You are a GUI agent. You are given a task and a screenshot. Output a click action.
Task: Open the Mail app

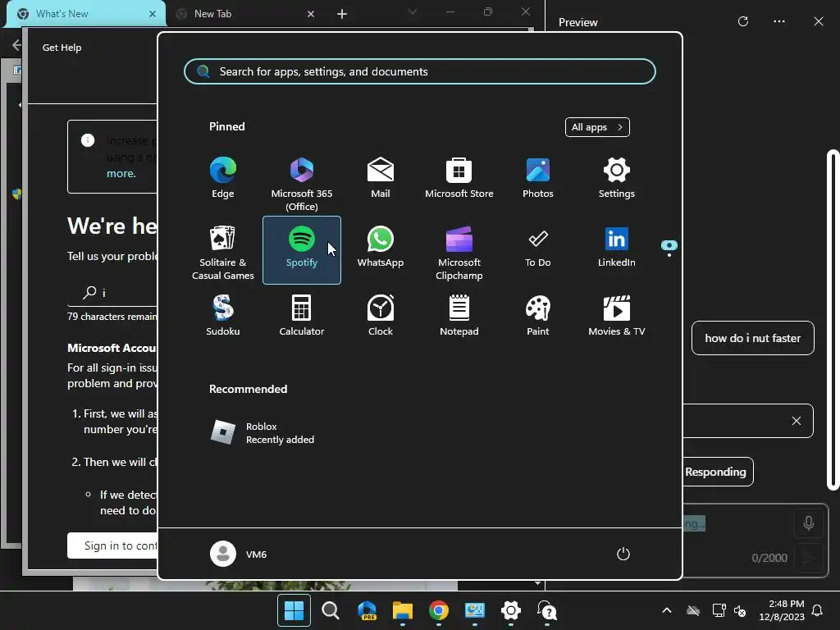click(x=381, y=179)
